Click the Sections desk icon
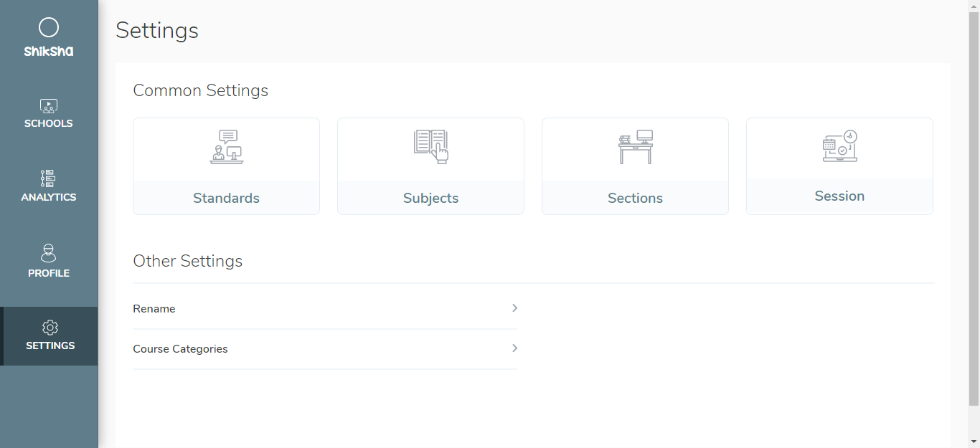Image resolution: width=980 pixels, height=448 pixels. (x=635, y=147)
